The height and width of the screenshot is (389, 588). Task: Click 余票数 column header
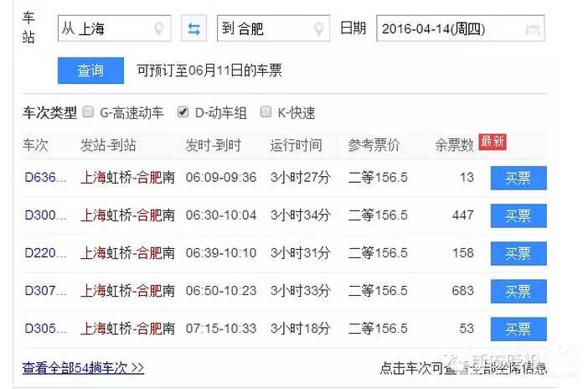tap(455, 145)
